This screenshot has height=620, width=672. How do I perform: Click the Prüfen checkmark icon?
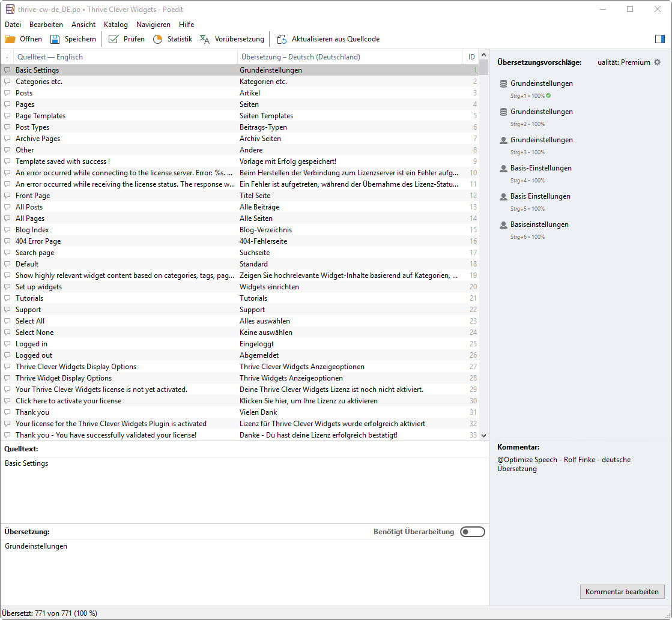tap(113, 39)
